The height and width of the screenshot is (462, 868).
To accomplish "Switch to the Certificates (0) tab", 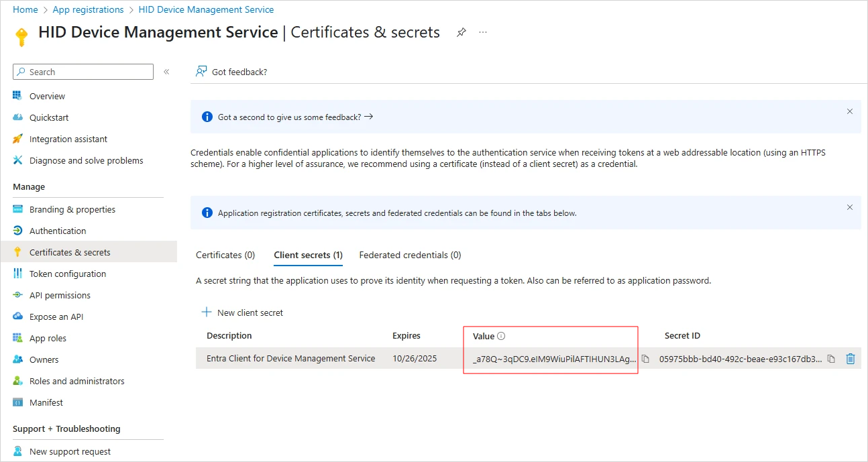I will (225, 255).
